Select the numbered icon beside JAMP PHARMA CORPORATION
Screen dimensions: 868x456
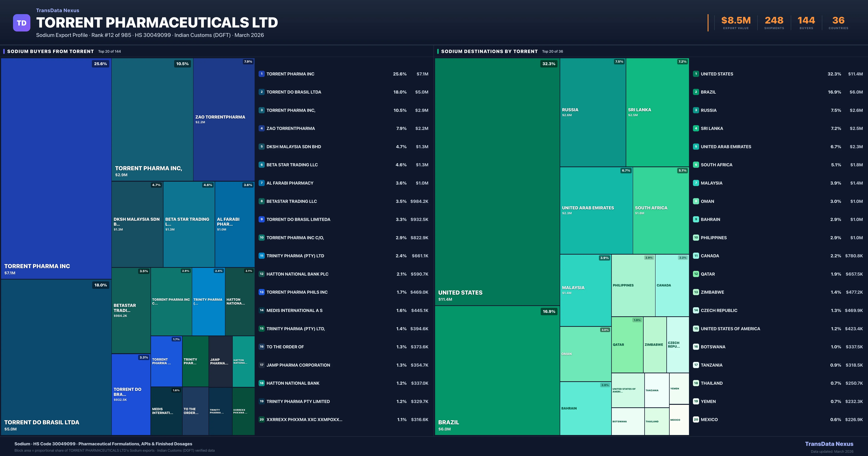coord(261,365)
